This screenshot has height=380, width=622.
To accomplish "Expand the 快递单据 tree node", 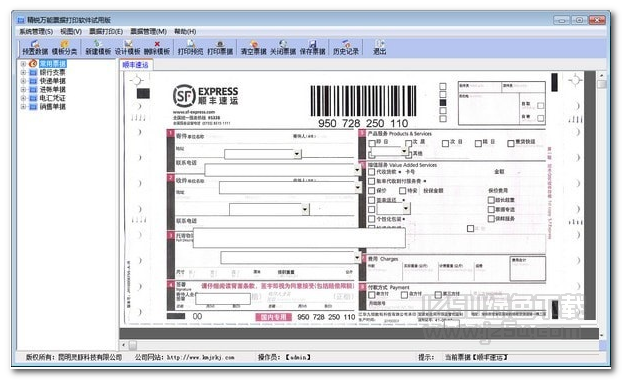I will point(23,81).
